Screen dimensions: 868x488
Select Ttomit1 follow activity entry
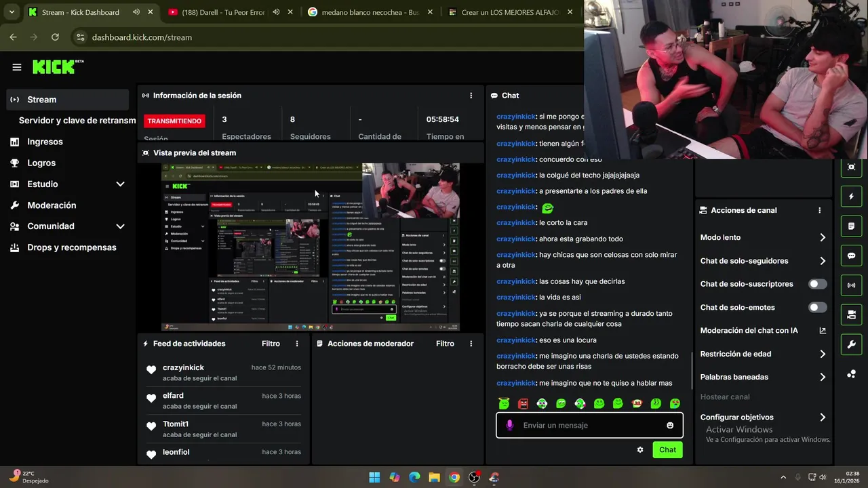(224, 429)
